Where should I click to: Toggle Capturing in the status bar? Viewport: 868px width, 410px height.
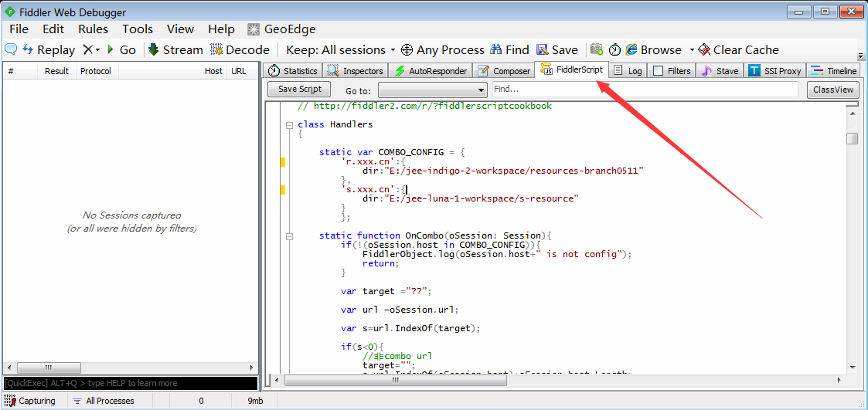coord(32,401)
